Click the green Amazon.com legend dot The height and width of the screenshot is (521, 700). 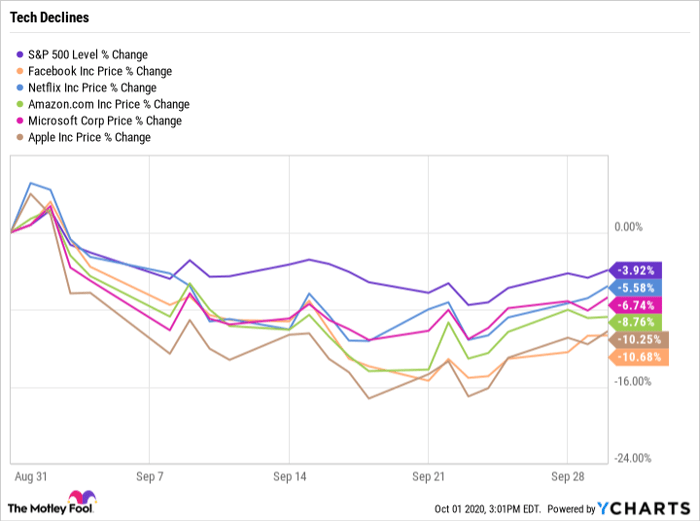click(21, 104)
